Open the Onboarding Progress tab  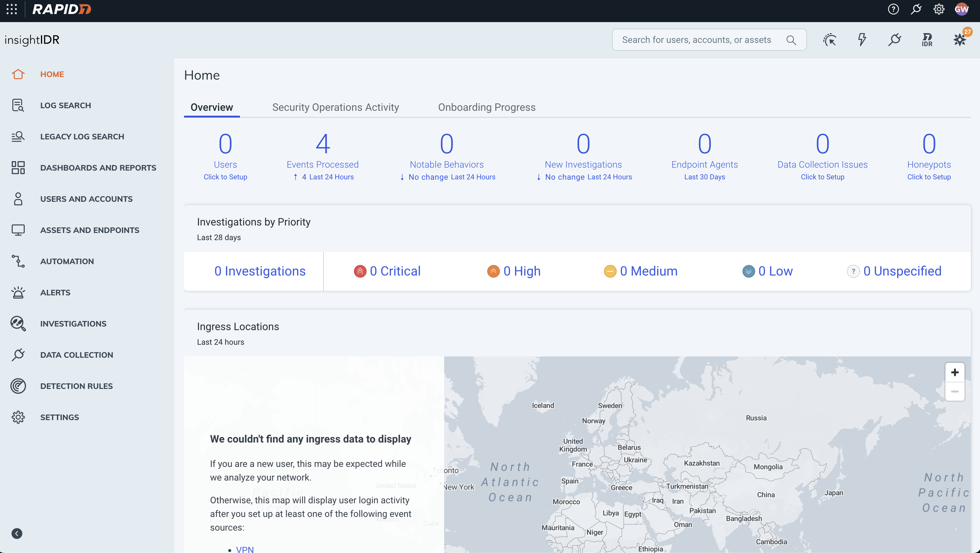486,107
